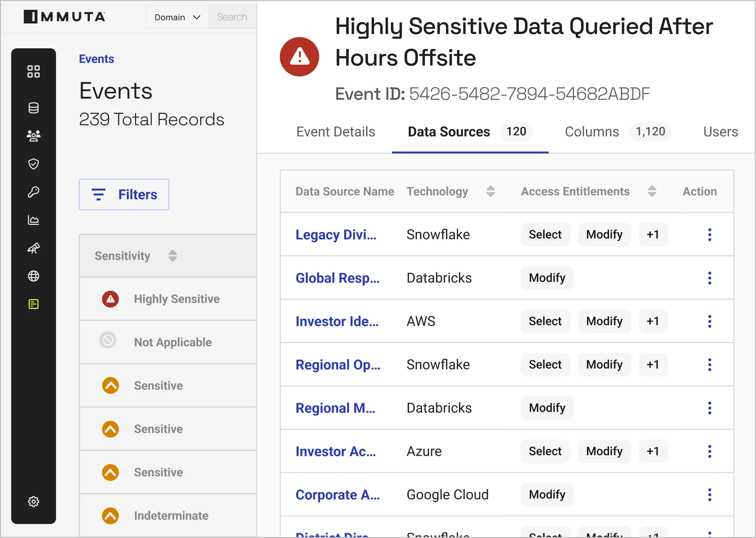
Task: Switch to the Users tab
Action: pos(721,132)
